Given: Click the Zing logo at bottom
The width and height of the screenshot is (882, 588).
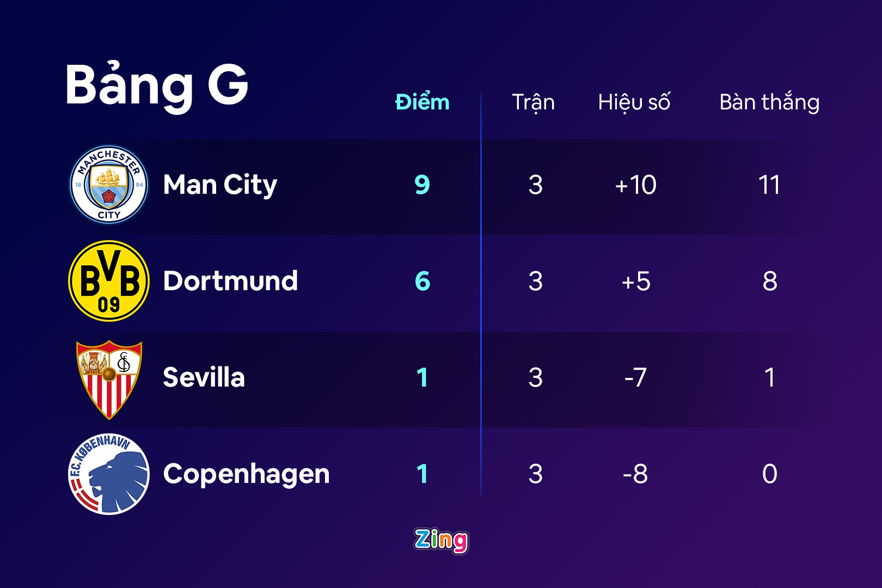Looking at the screenshot, I should pyautogui.click(x=441, y=541).
